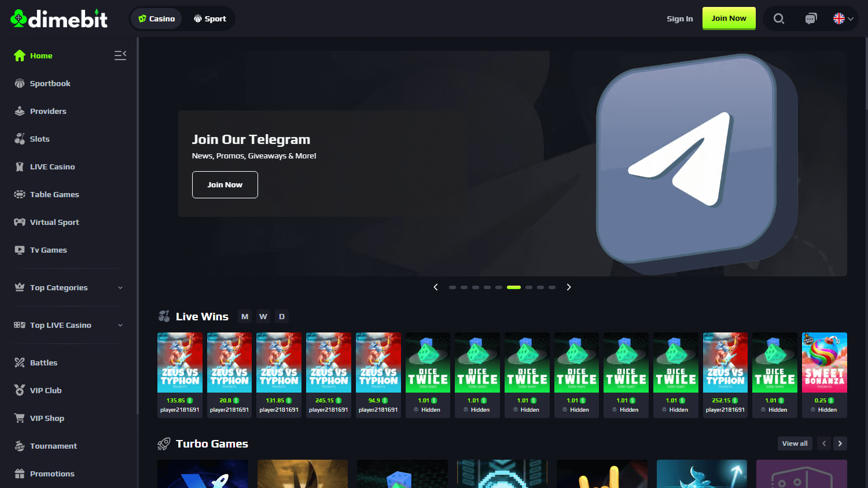Image resolution: width=868 pixels, height=488 pixels.
Task: Switch to the Sport tab
Action: 209,18
